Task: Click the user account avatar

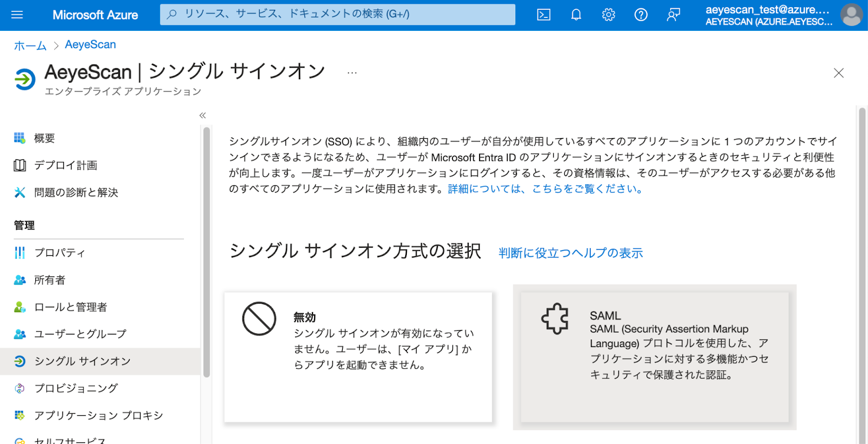Action: (x=852, y=15)
